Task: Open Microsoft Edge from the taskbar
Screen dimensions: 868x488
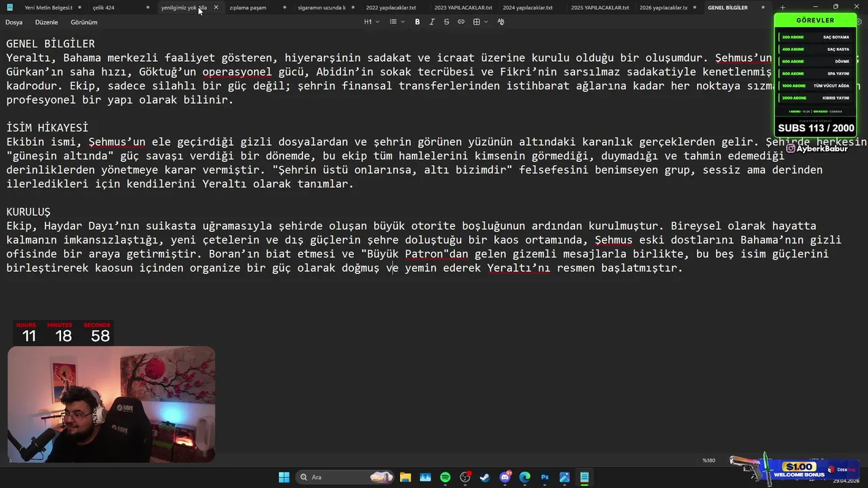Action: point(525,477)
